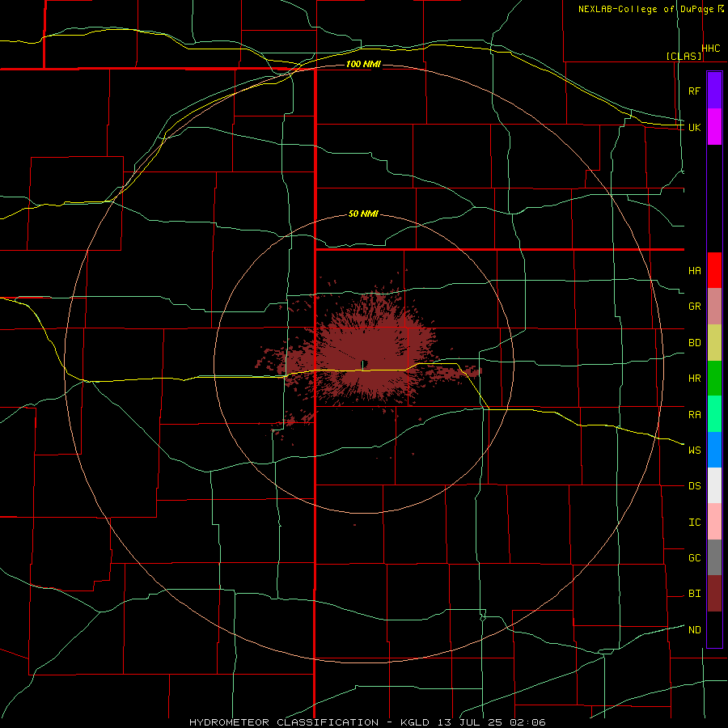Click the 'NEXLAB-College of DuPage' title text
This screenshot has height=728, width=728.
click(646, 9)
